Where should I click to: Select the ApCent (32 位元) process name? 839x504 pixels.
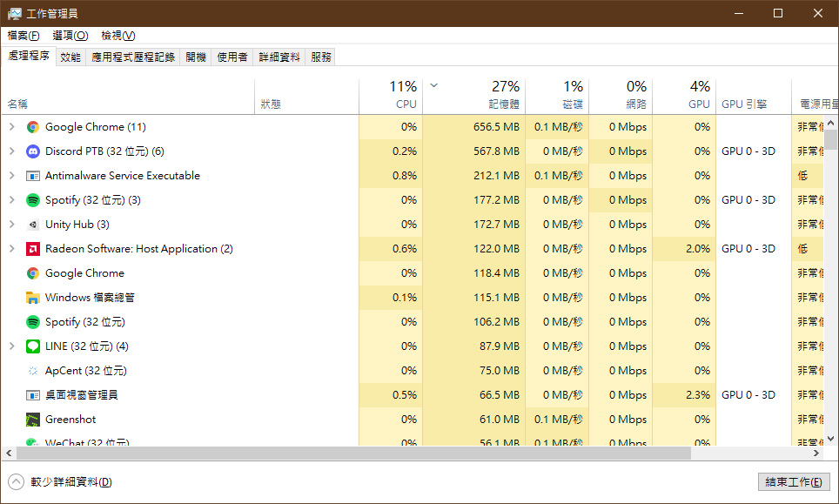coord(86,371)
